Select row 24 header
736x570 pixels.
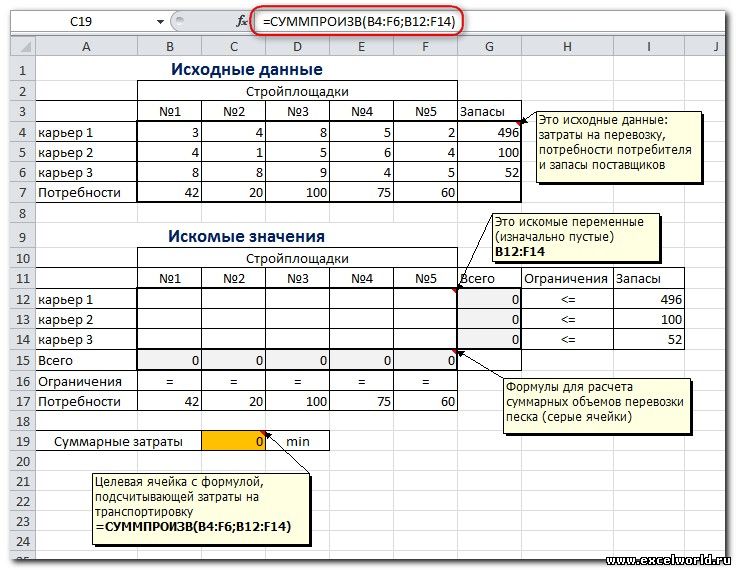coord(23,541)
